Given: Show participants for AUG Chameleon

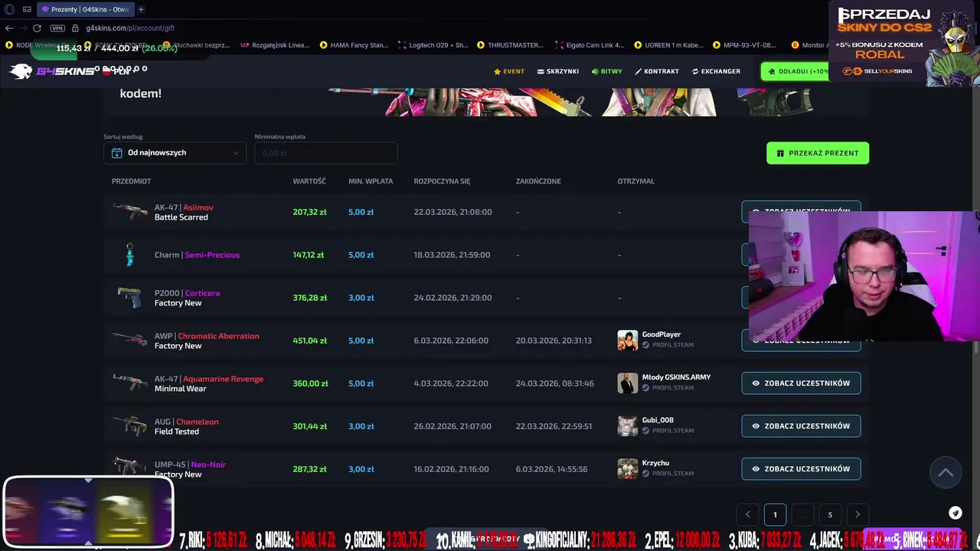Looking at the screenshot, I should coord(801,426).
